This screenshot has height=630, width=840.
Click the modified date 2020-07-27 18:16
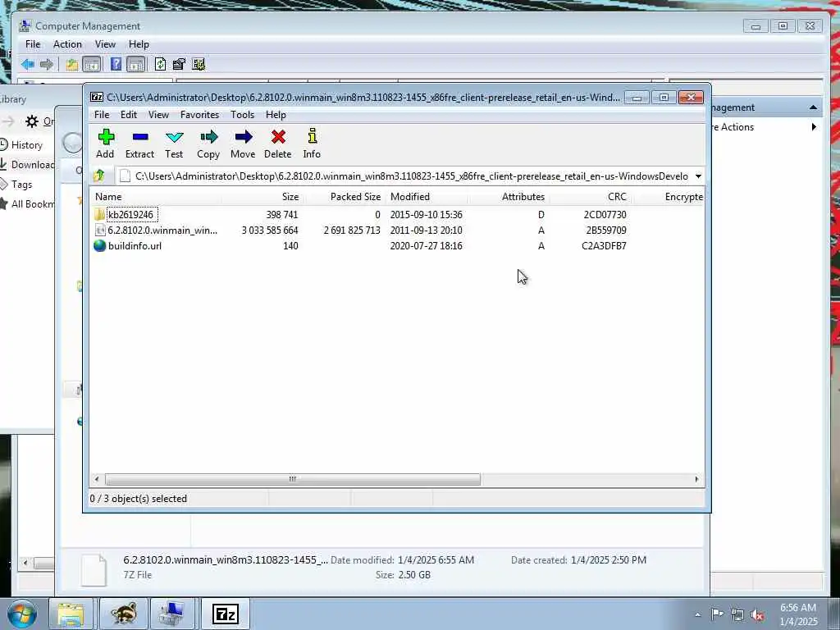(426, 245)
